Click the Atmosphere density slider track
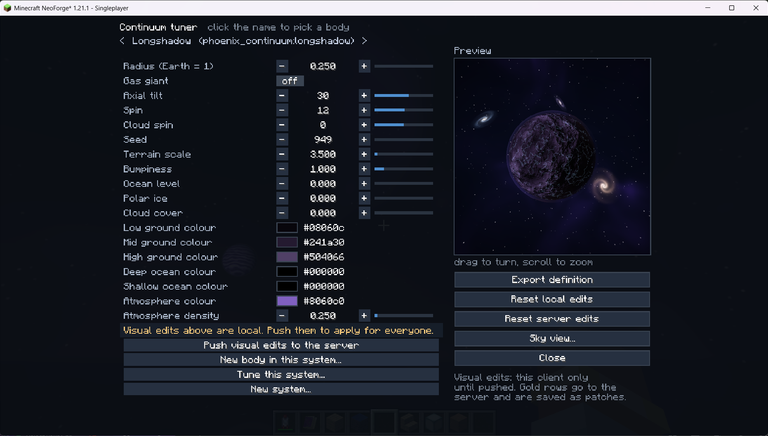Screen dimensions: 768x436 coord(404,316)
